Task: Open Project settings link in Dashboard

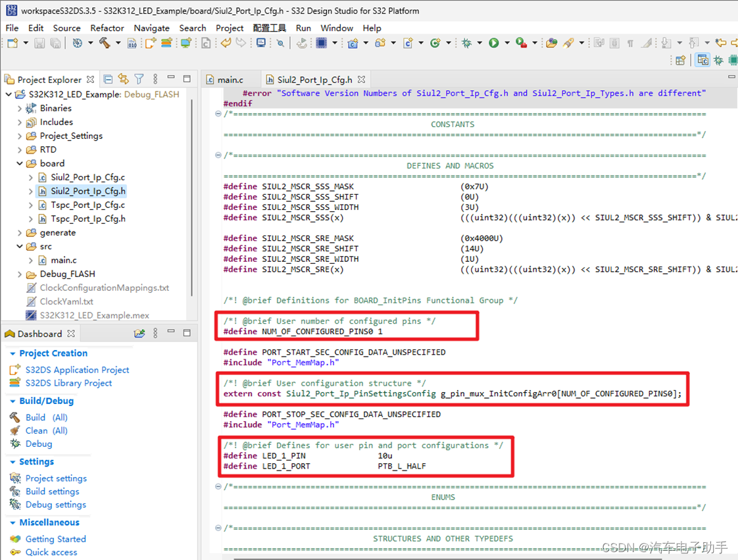Action: [x=56, y=478]
